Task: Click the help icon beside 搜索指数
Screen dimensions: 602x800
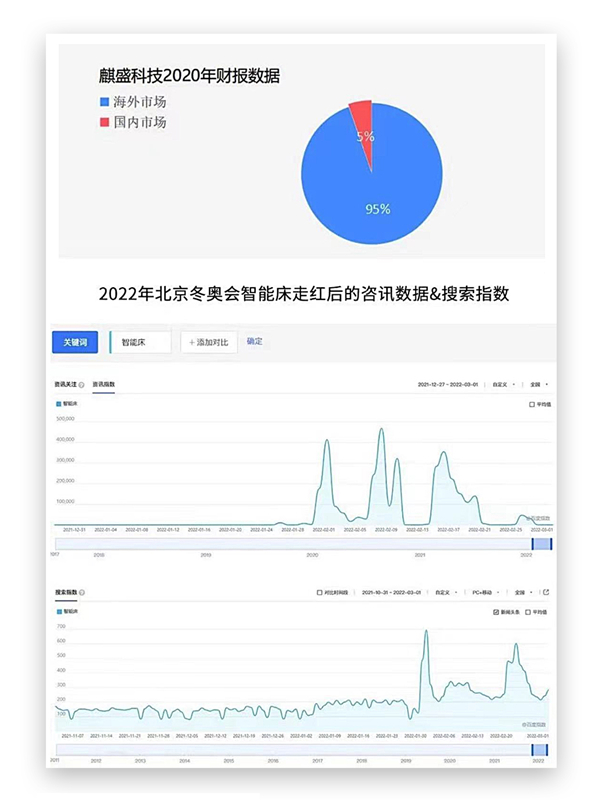Action: [82, 592]
